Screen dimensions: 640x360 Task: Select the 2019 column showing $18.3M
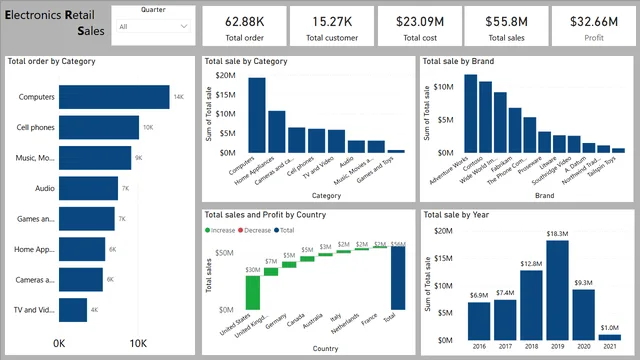coord(557,290)
